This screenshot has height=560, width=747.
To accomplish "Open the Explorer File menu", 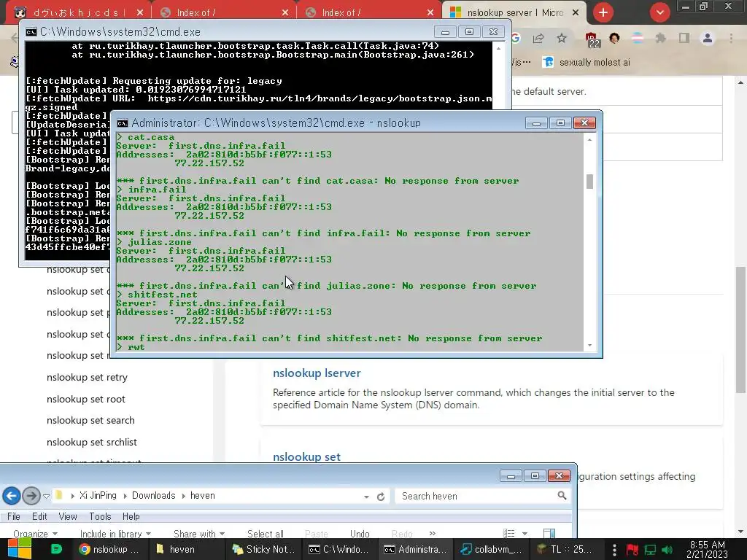I will click(x=13, y=517).
